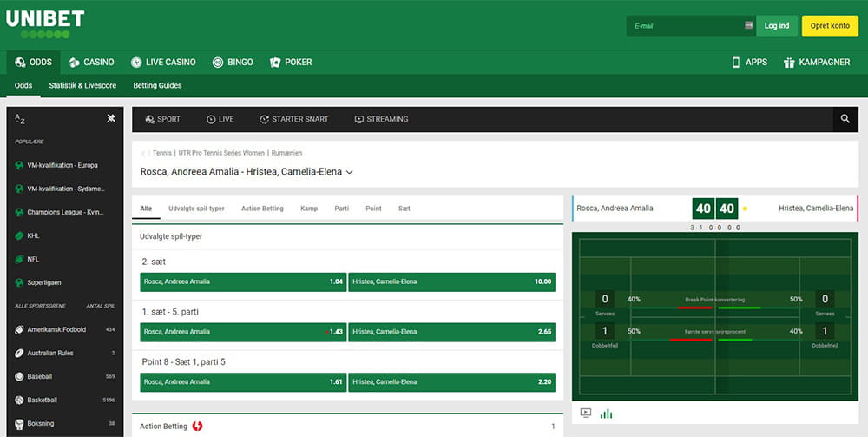Select the Action Betting tab
The height and width of the screenshot is (437, 868).
click(262, 209)
